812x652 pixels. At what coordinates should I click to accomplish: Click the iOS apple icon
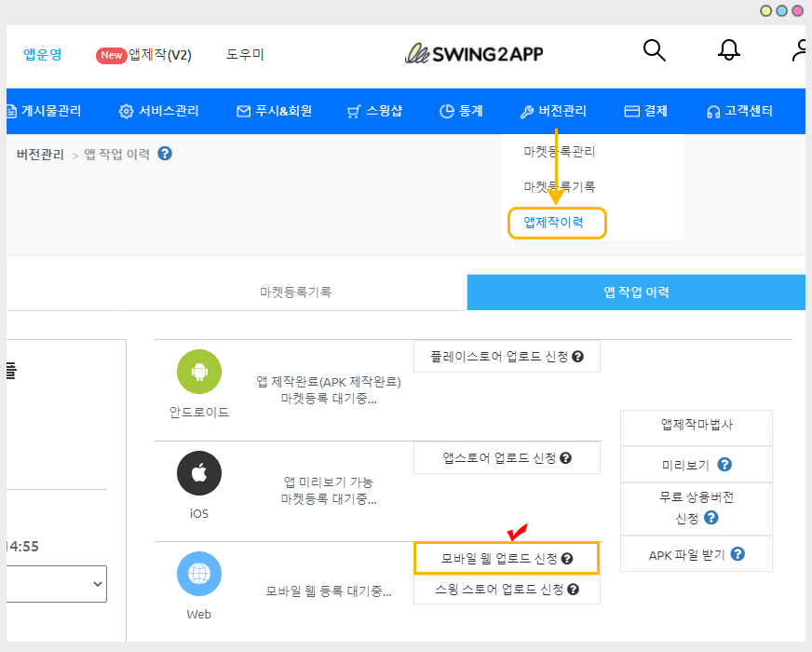(199, 473)
